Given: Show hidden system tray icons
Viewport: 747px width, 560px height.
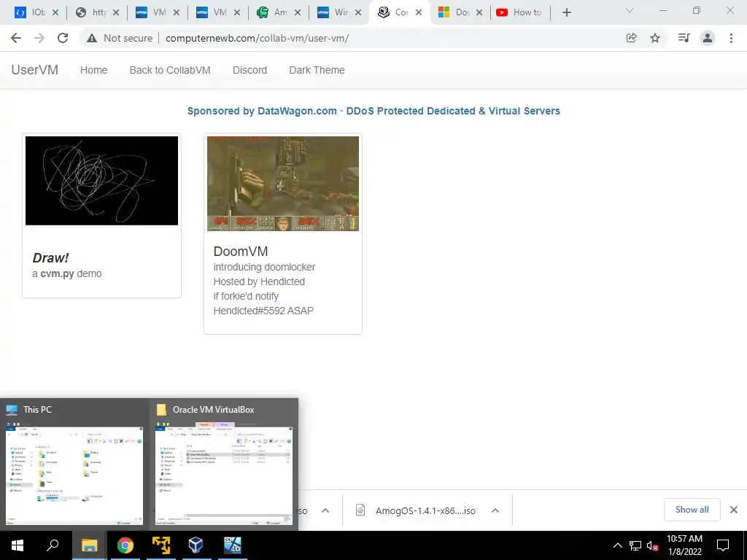Looking at the screenshot, I should tap(617, 545).
